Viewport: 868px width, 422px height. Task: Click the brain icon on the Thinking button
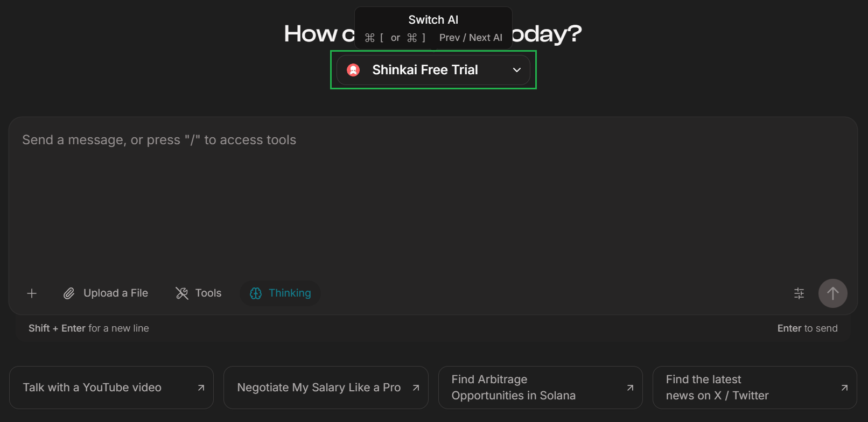coord(255,293)
